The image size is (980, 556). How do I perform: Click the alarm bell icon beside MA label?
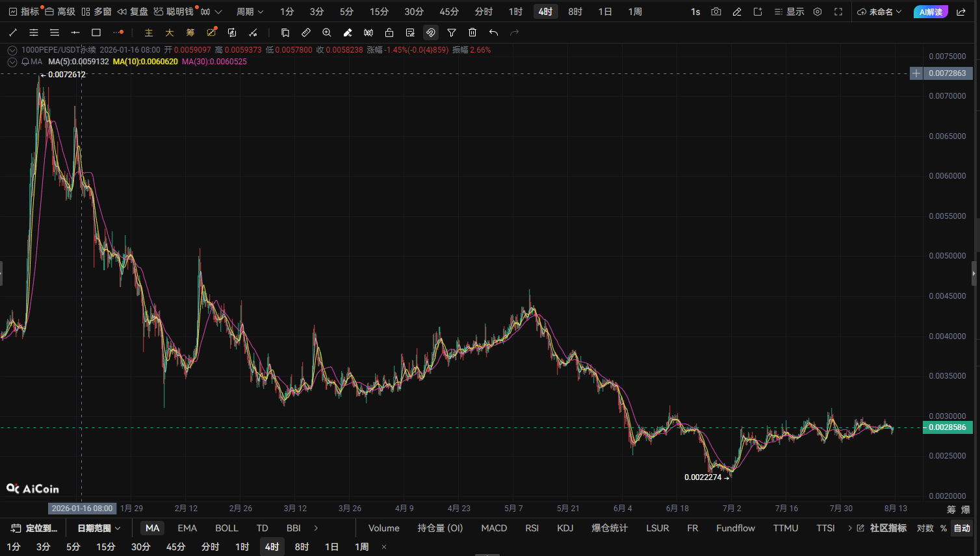point(25,62)
